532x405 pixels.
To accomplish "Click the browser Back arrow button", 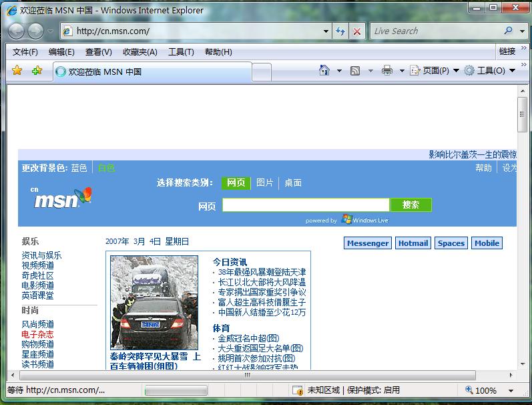I will (x=16, y=31).
